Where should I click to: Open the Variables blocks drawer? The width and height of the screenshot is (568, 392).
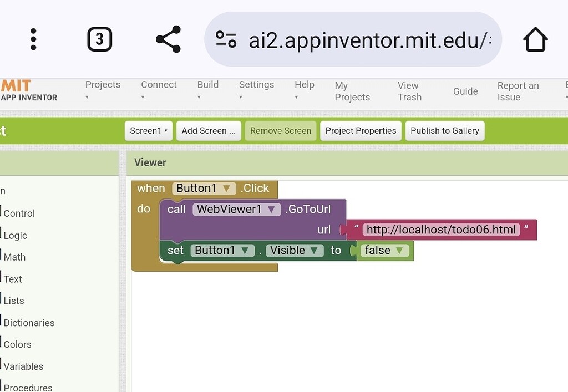pos(23,366)
